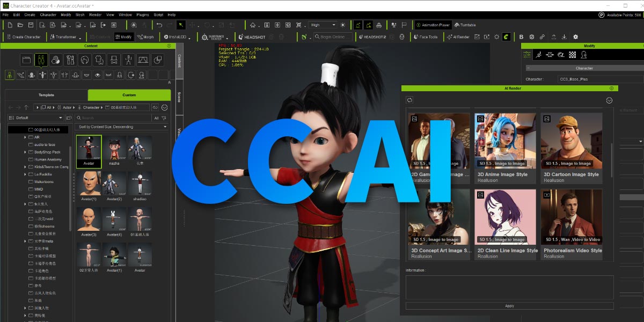Expand the BodyShop Pack folder
The width and height of the screenshot is (644, 322).
[25, 152]
